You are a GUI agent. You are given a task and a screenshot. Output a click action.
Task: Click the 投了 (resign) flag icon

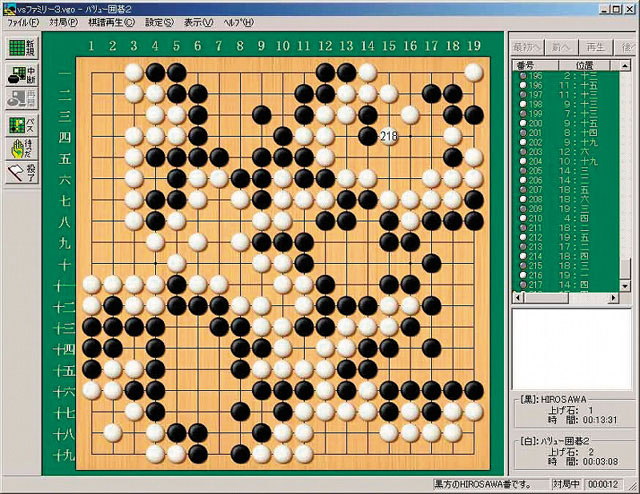[x=22, y=175]
